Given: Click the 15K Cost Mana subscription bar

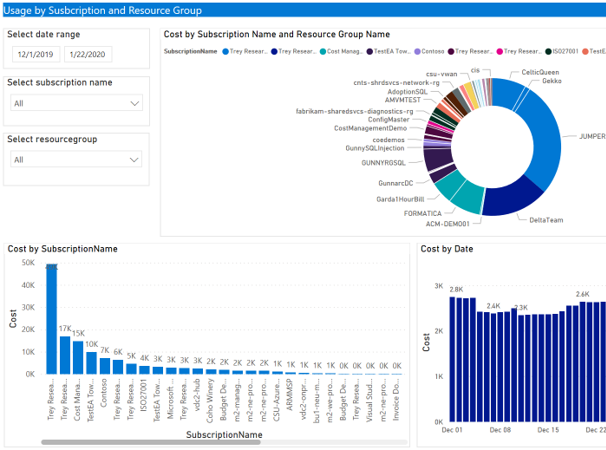Looking at the screenshot, I should [78, 358].
